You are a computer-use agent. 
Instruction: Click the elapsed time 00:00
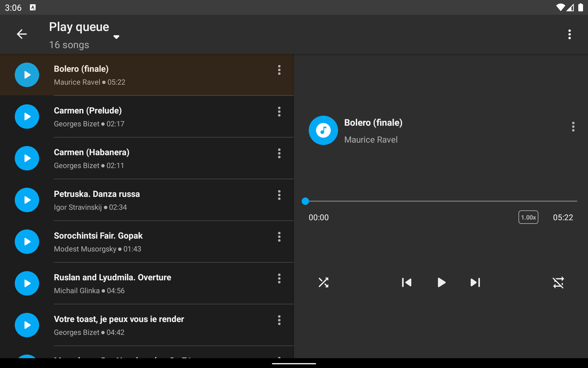tap(318, 217)
